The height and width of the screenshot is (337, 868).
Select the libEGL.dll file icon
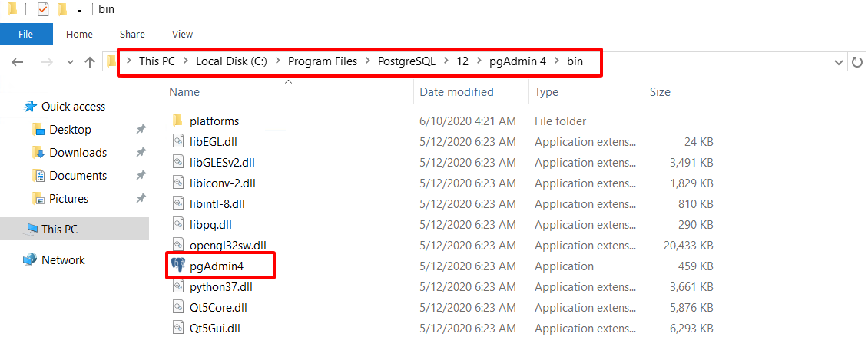(x=177, y=142)
